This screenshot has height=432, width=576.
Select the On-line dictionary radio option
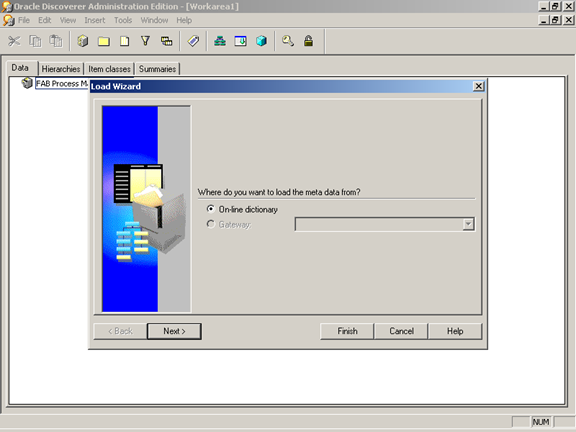[210, 209]
